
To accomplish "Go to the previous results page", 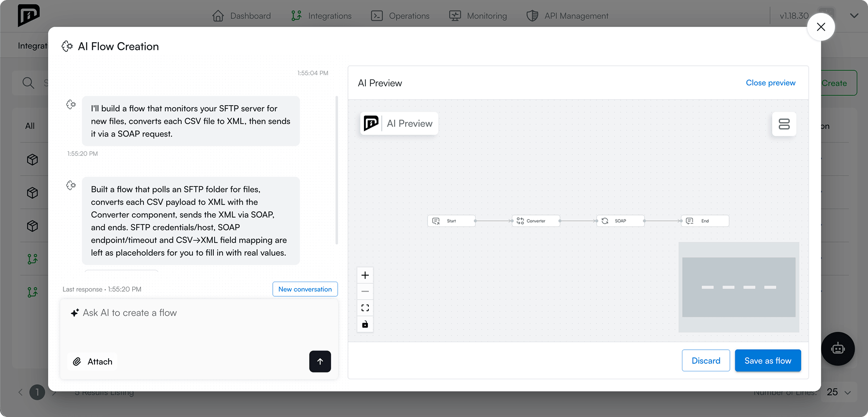I will click(20, 392).
